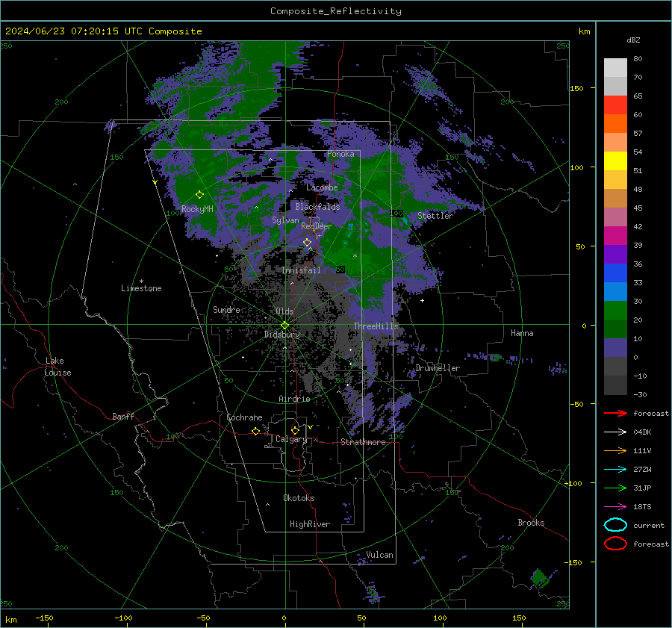Click the Banff city label
The image size is (672, 628).
click(123, 416)
